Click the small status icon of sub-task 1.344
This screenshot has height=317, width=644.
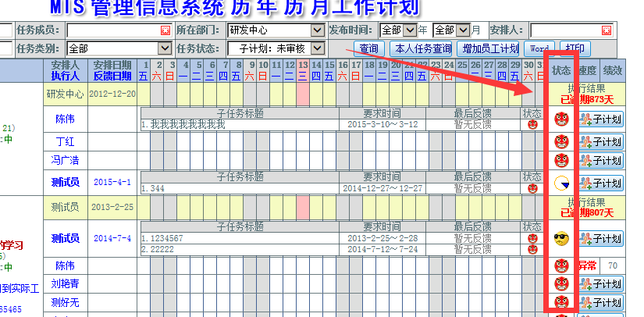(x=532, y=188)
